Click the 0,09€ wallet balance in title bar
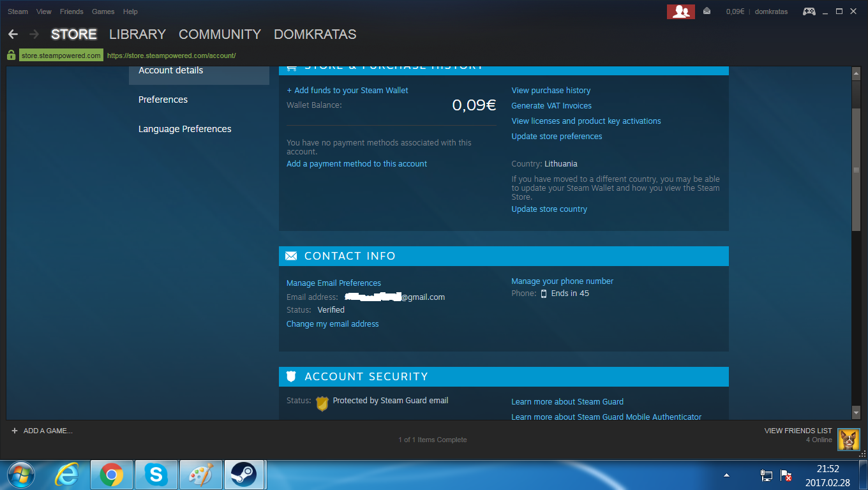 735,11
